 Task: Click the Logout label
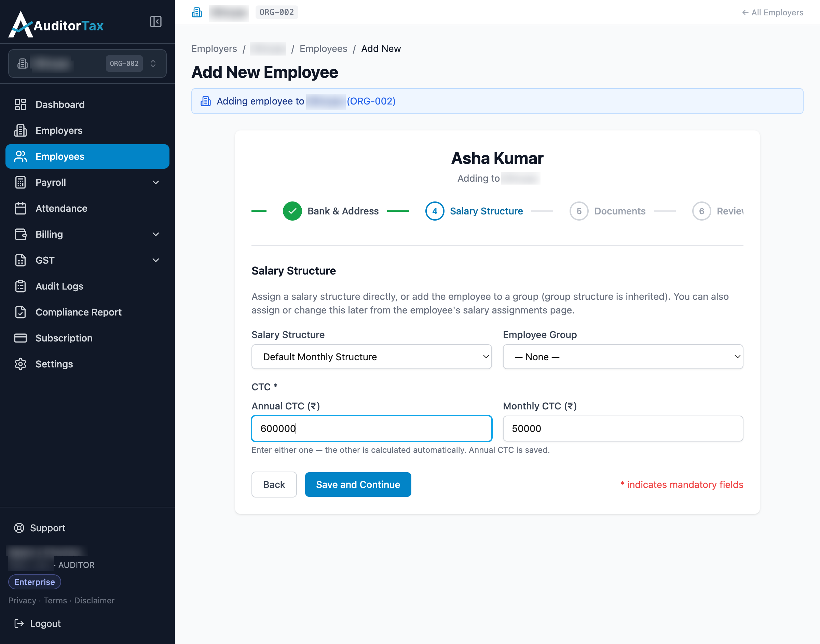(x=45, y=624)
